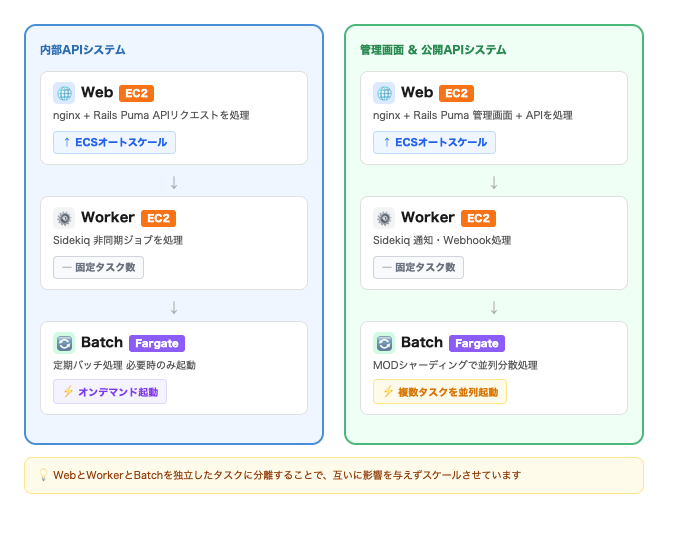
Task: Click the Fargate tag in 管理画面 Batch card
Action: [x=477, y=344]
